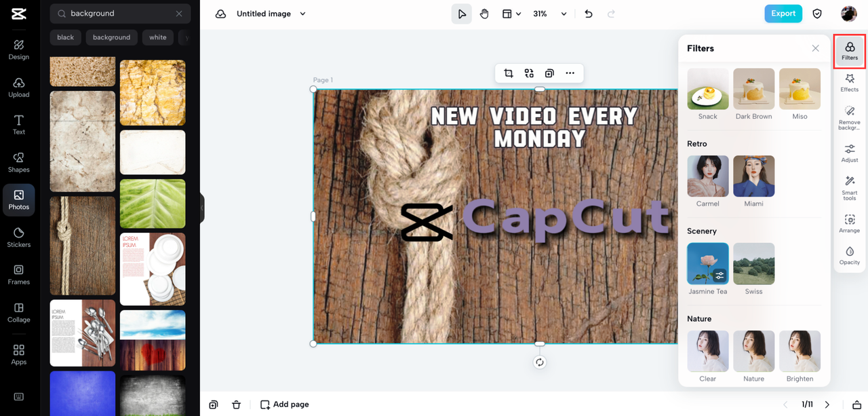The height and width of the screenshot is (416, 868).
Task: Select the rope knot wood photo thumbnail
Action: coord(83,246)
